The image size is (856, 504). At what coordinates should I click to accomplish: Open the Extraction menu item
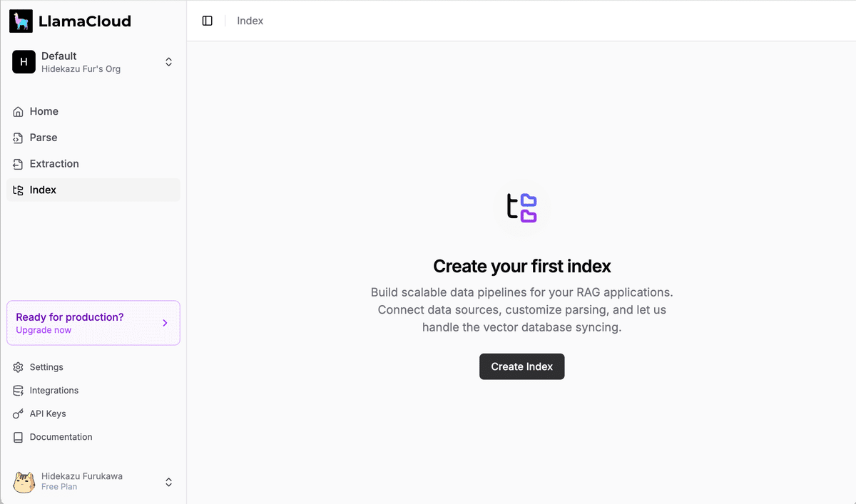tap(54, 164)
